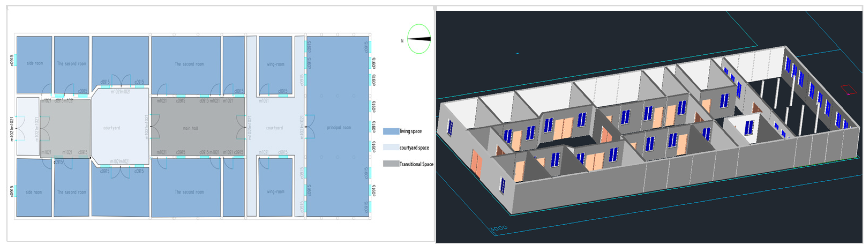
Task: Click the Transitional Space legend text
Action: pos(416,164)
